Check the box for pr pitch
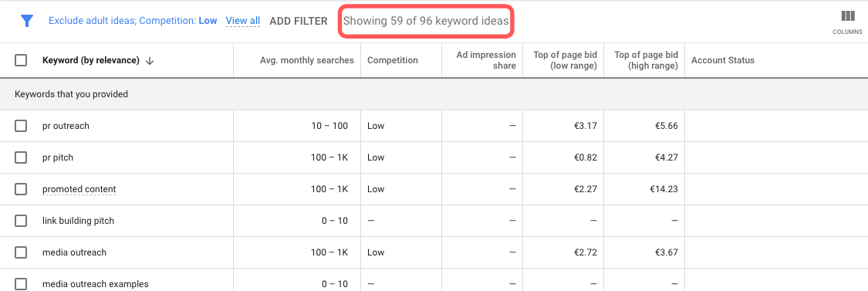 (21, 157)
